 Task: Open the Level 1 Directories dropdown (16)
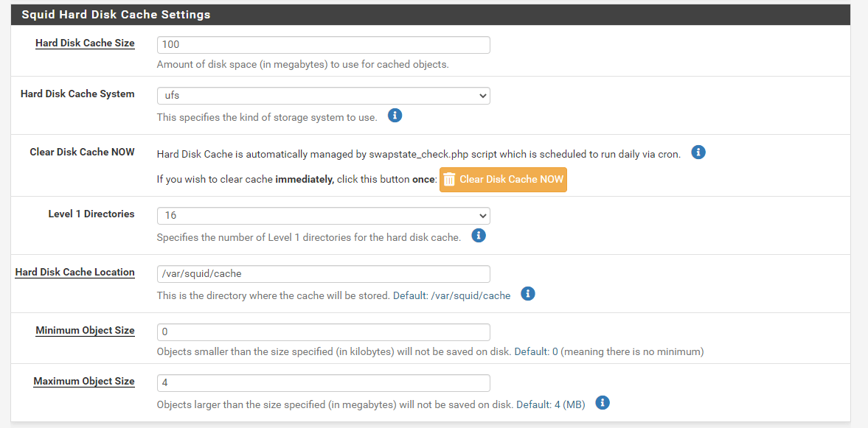tap(323, 216)
